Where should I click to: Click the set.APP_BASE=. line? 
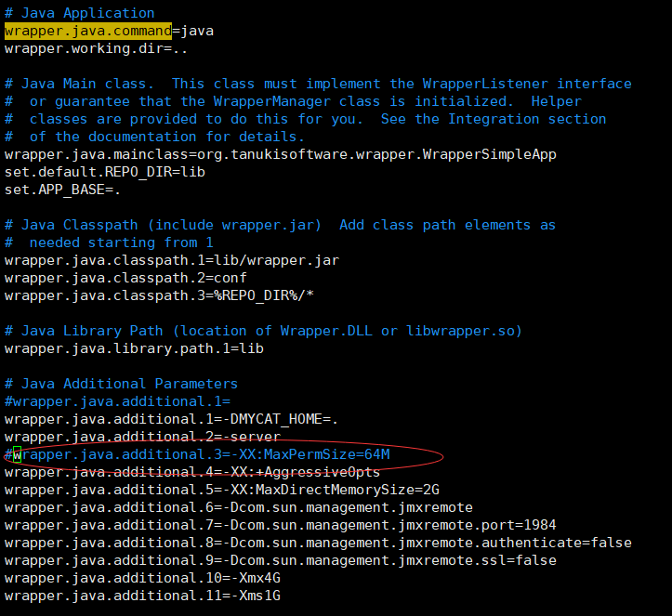[x=62, y=190]
